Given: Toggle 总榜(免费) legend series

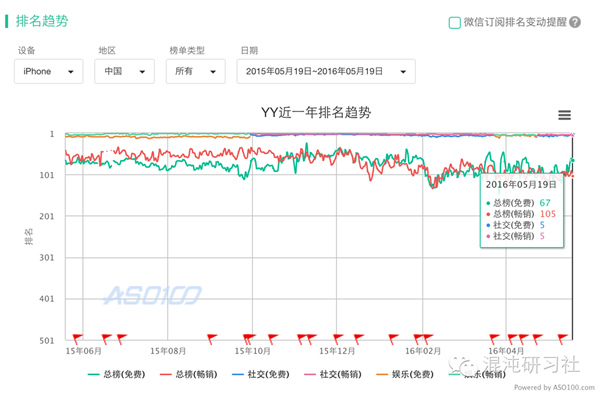Looking at the screenshot, I should (x=117, y=374).
